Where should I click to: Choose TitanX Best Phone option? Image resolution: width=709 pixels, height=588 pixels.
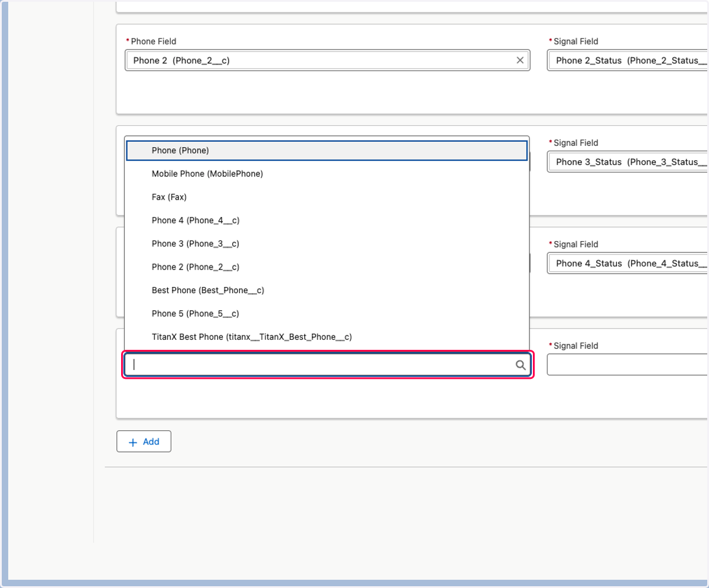pos(327,337)
